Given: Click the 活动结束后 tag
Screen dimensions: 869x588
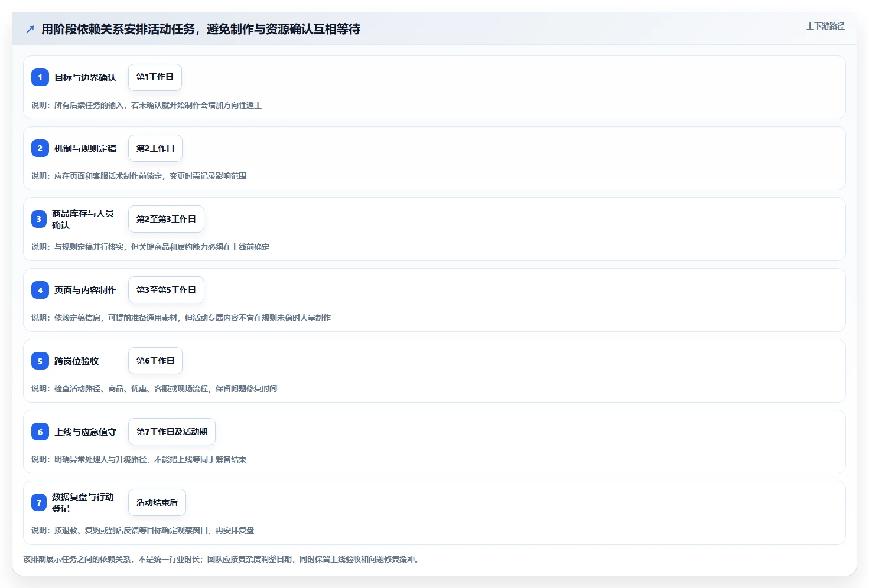Looking at the screenshot, I should 157,502.
